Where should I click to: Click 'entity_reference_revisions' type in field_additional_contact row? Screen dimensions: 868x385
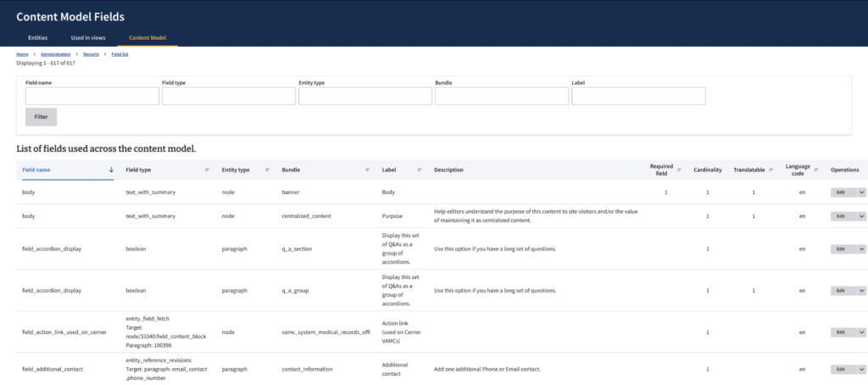[160, 360]
